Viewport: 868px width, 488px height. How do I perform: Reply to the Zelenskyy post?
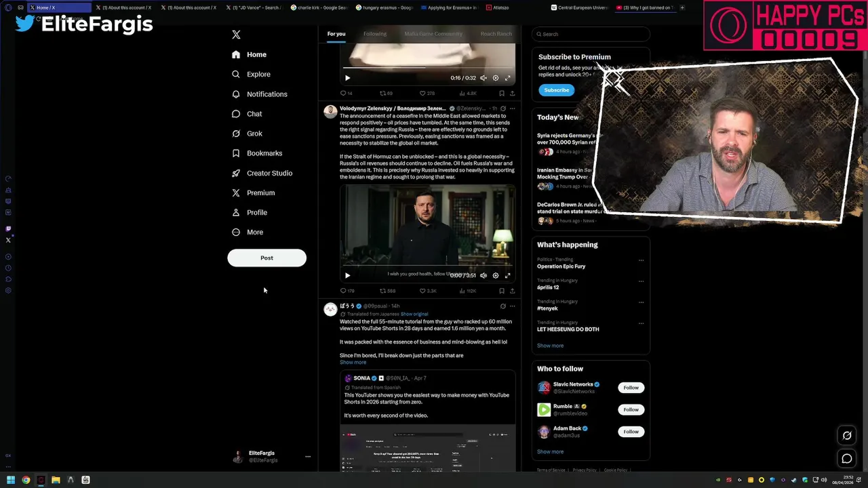click(x=347, y=291)
